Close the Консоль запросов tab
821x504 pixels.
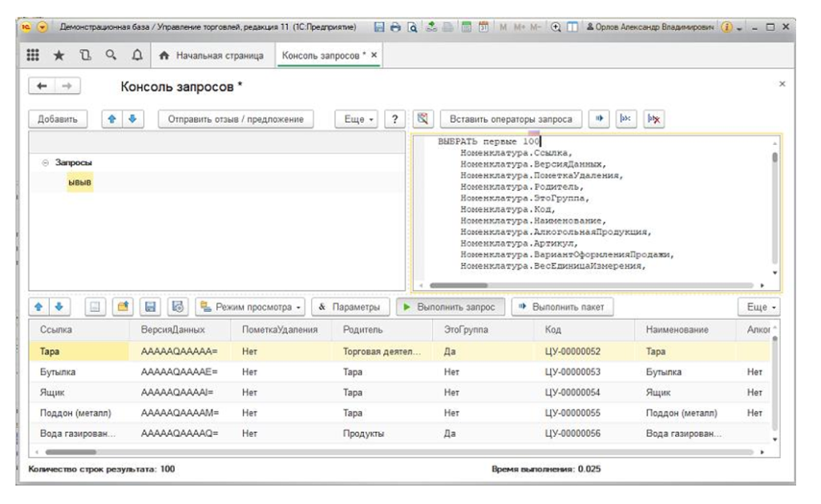374,55
